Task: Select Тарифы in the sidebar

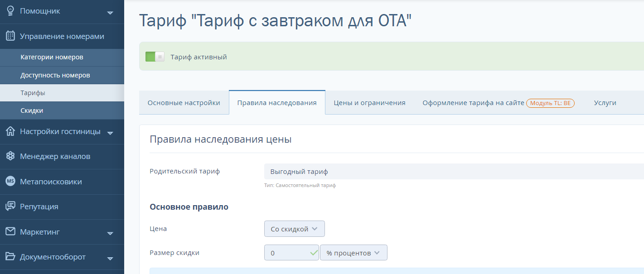Action: pos(62,93)
